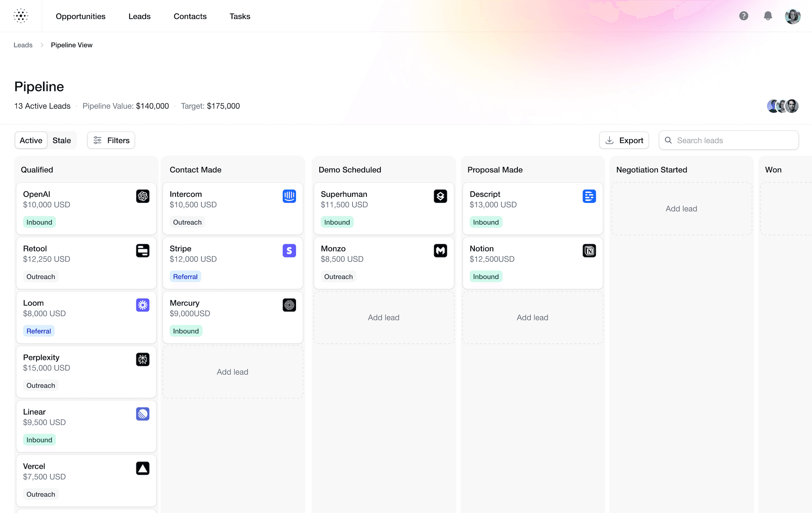The height and width of the screenshot is (513, 812).
Task: Click the Intercom logo icon
Action: 289,196
